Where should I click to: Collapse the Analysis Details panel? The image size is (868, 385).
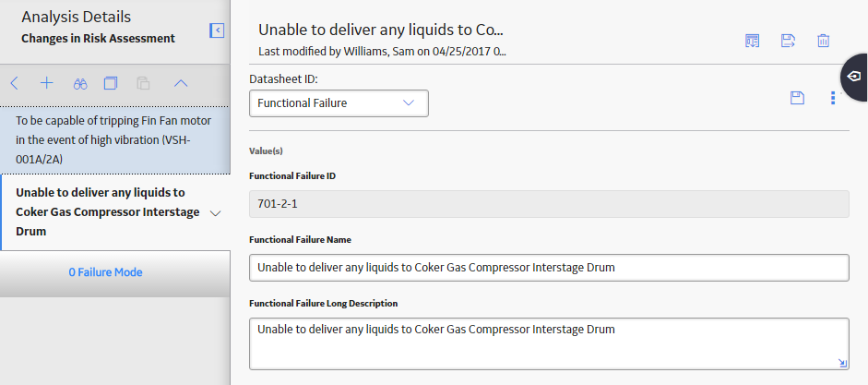(217, 30)
